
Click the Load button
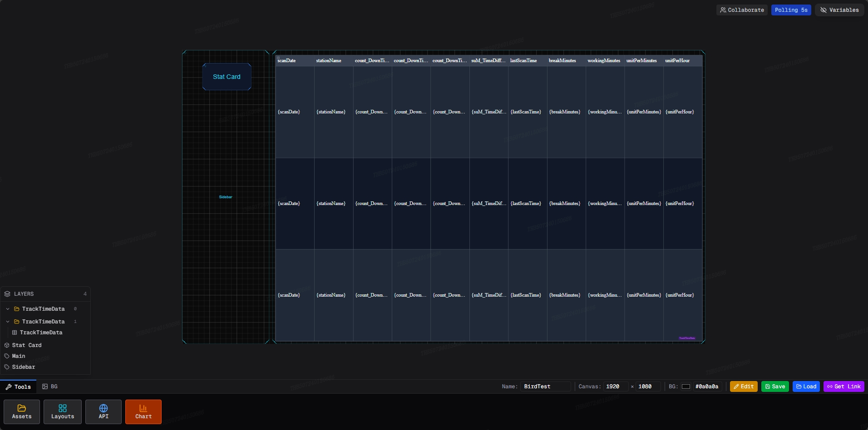pos(806,386)
